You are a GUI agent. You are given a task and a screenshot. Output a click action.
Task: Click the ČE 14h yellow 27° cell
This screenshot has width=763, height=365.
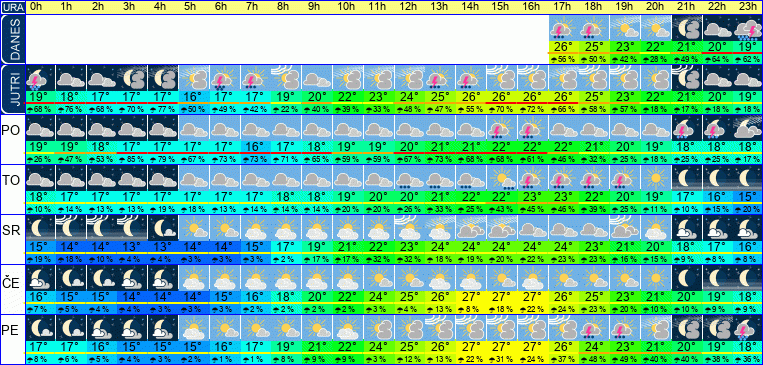(471, 297)
